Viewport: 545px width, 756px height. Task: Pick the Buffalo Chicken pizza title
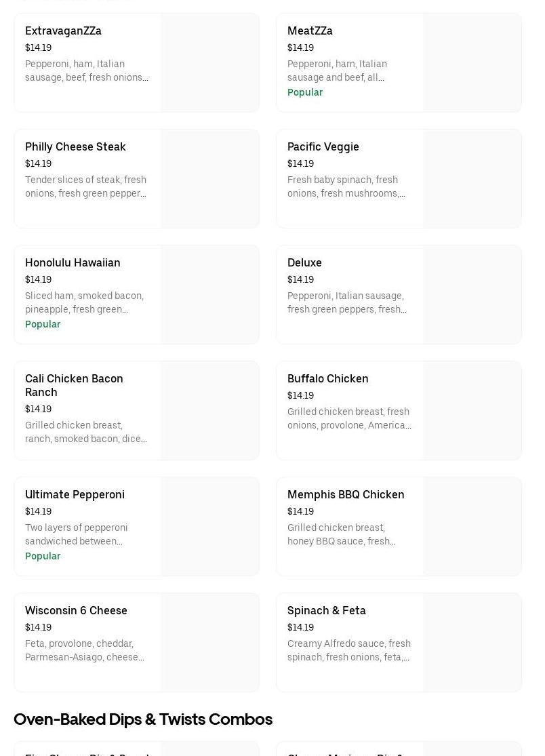(327, 378)
